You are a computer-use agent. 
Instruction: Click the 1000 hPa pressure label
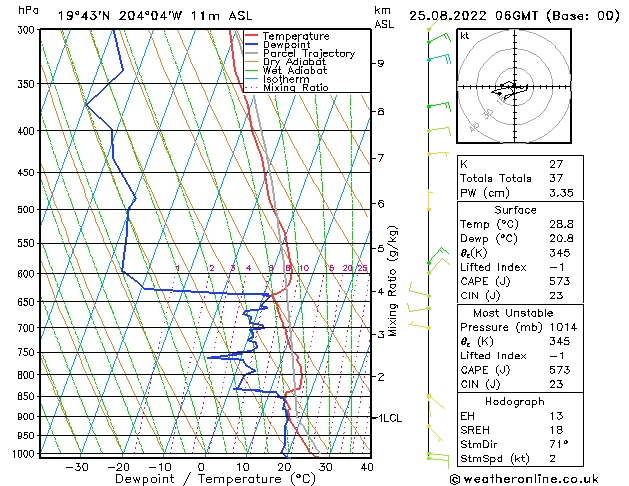coord(26,454)
